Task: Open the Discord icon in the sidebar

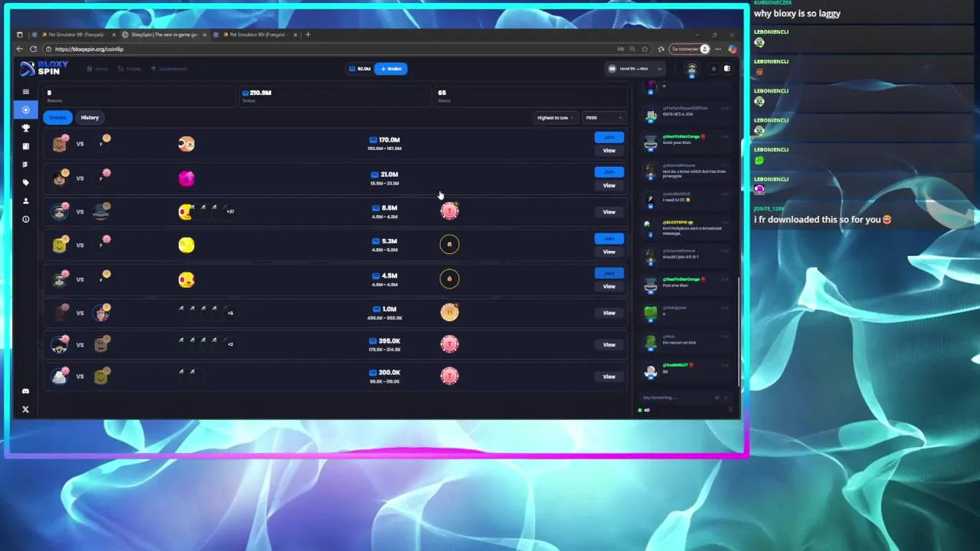Action: 25,391
